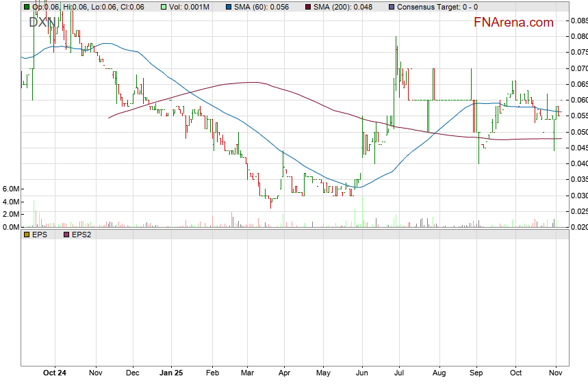Click the Jan 25 date axis label
This screenshot has width=588, height=387.
(171, 373)
